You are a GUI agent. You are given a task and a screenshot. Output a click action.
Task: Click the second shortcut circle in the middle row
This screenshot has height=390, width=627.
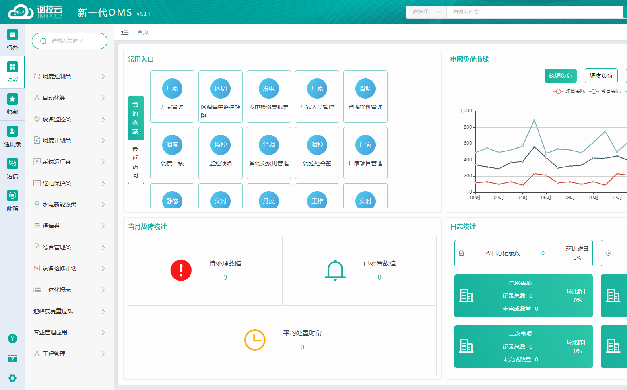click(221, 145)
